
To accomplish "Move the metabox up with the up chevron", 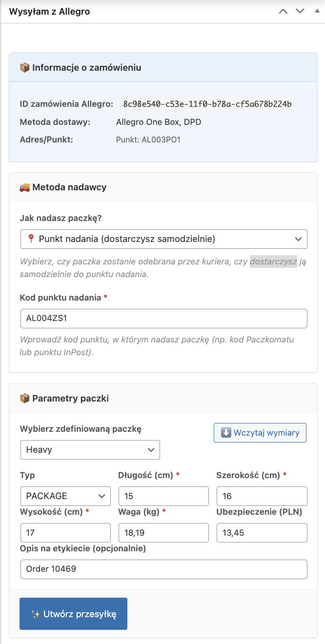I will click(283, 11).
